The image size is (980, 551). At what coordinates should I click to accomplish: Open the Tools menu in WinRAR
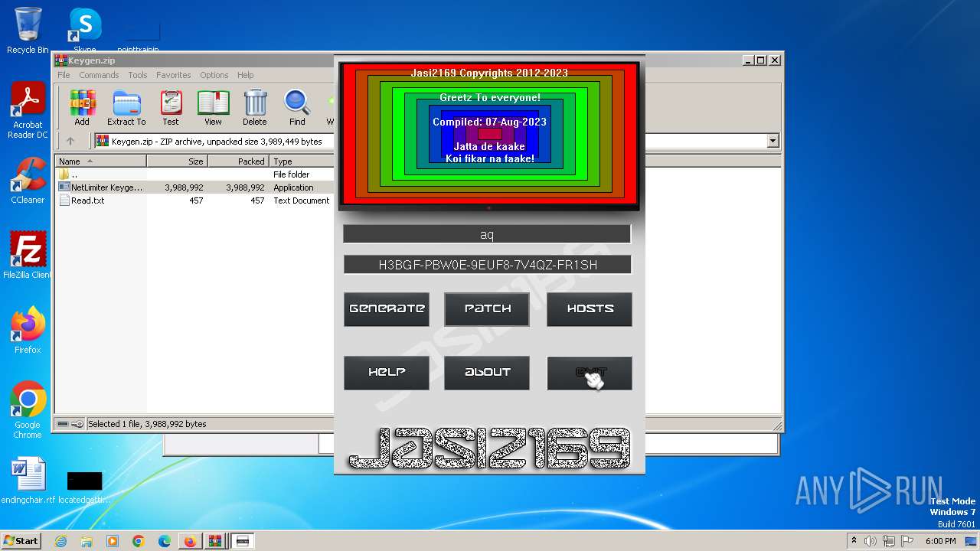138,75
